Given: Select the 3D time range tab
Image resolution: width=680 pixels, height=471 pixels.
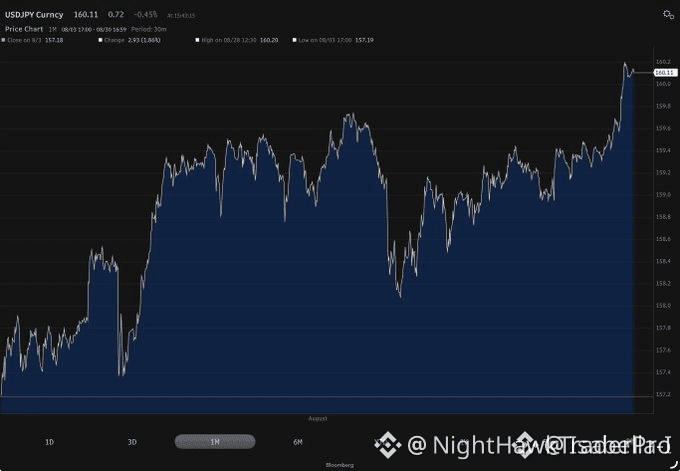Looking at the screenshot, I should (132, 442).
